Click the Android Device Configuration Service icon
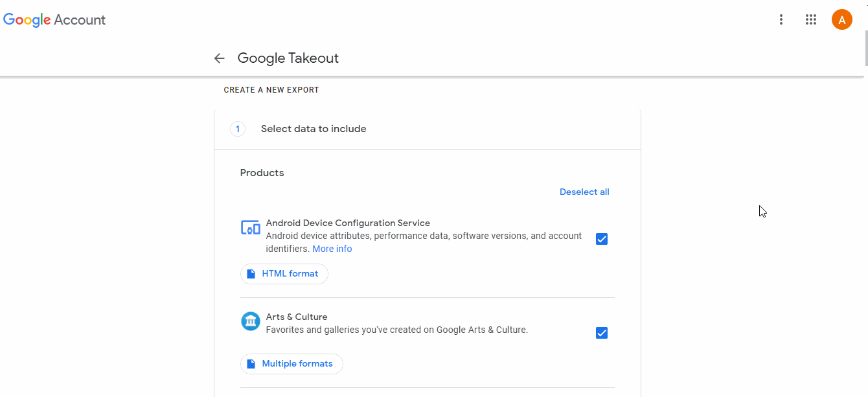Viewport: 868px width, 397px height. pyautogui.click(x=251, y=228)
